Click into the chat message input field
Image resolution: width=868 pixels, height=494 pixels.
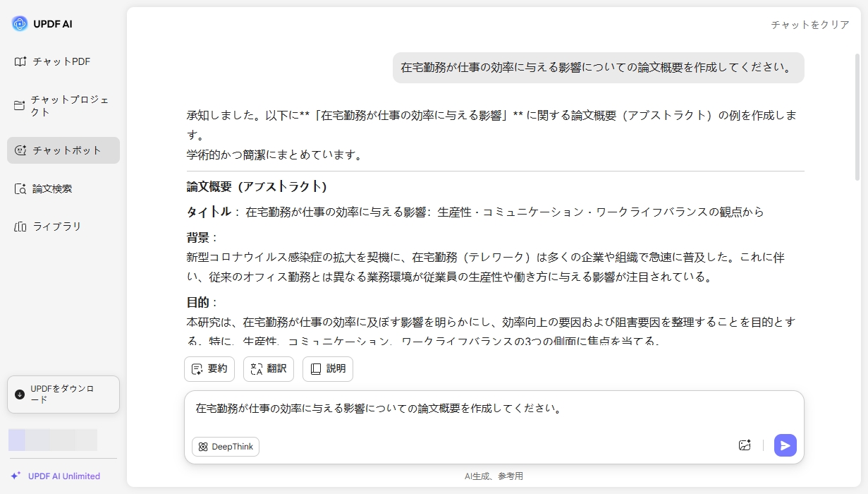[494, 409]
